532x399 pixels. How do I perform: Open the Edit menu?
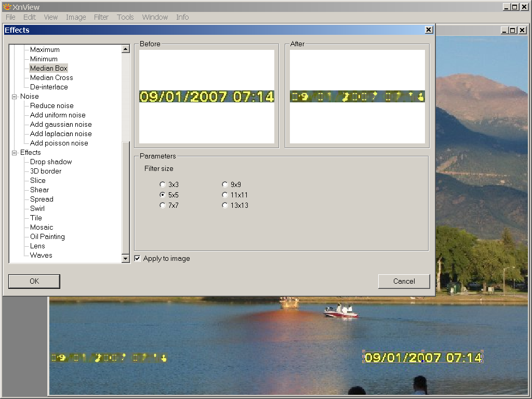[30, 17]
